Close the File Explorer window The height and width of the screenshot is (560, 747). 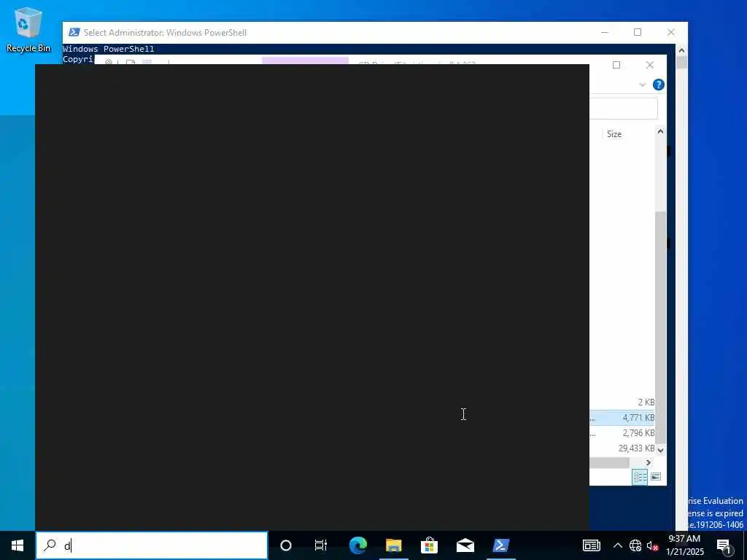[650, 65]
